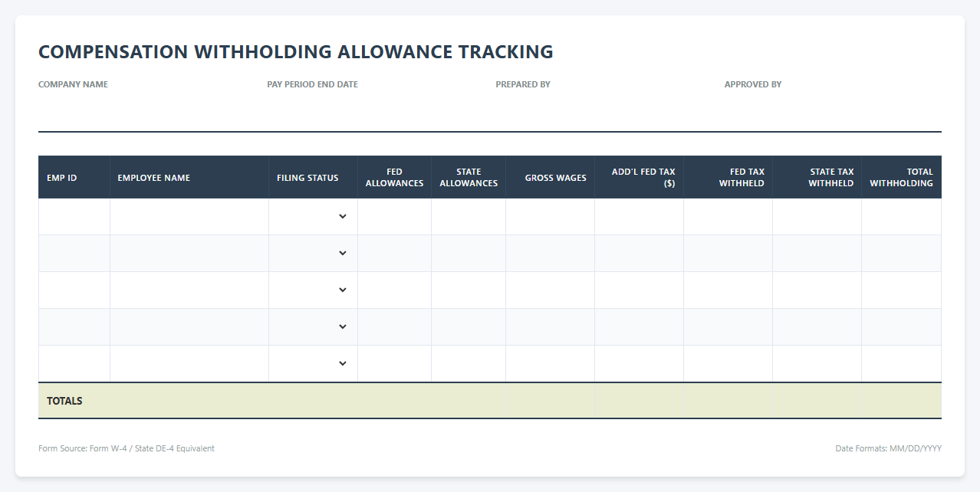Select Emp ID cell in second row
Image resolution: width=980 pixels, height=492 pixels.
(74, 254)
